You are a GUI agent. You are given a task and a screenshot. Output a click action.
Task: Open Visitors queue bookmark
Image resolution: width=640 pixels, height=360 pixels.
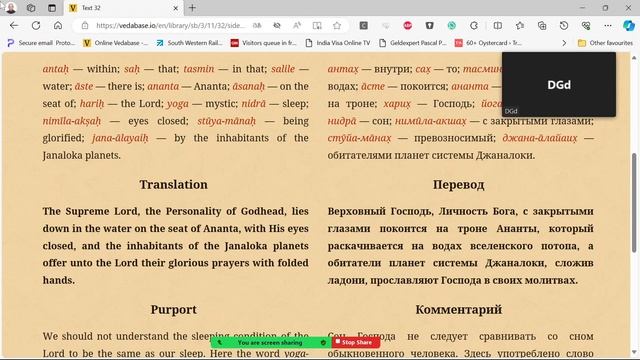[x=263, y=42]
